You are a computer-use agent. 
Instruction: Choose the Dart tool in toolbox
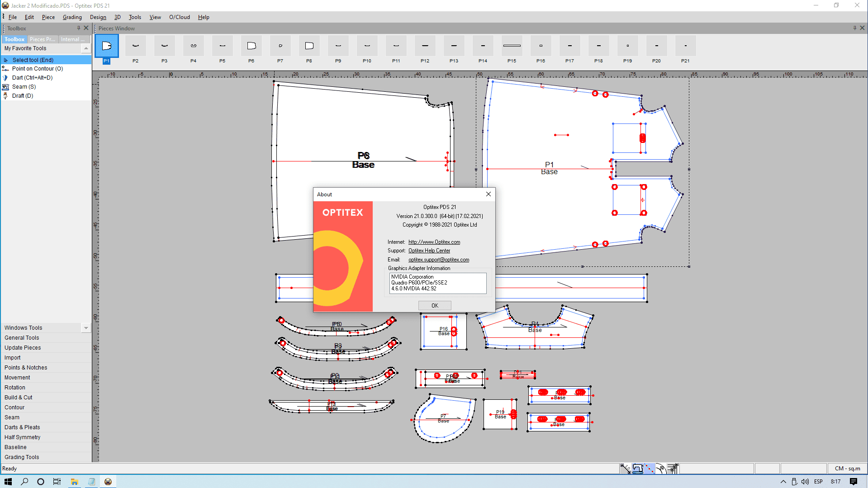32,78
